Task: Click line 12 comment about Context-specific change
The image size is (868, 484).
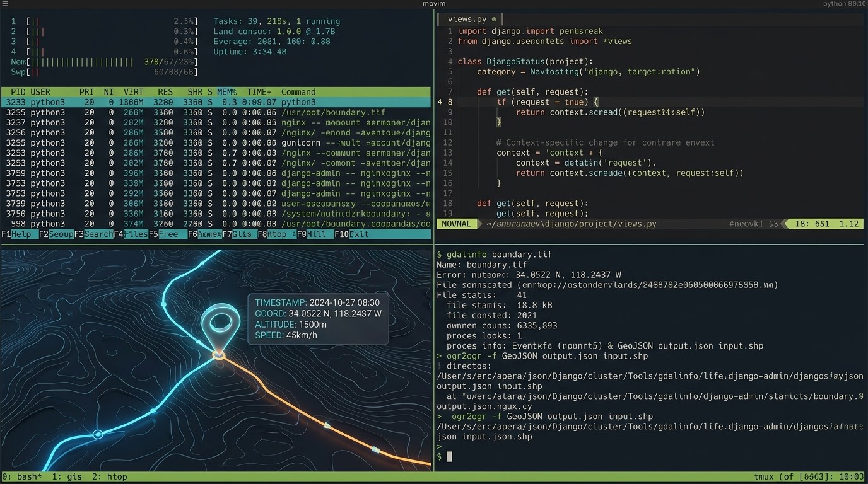Action: click(x=605, y=142)
